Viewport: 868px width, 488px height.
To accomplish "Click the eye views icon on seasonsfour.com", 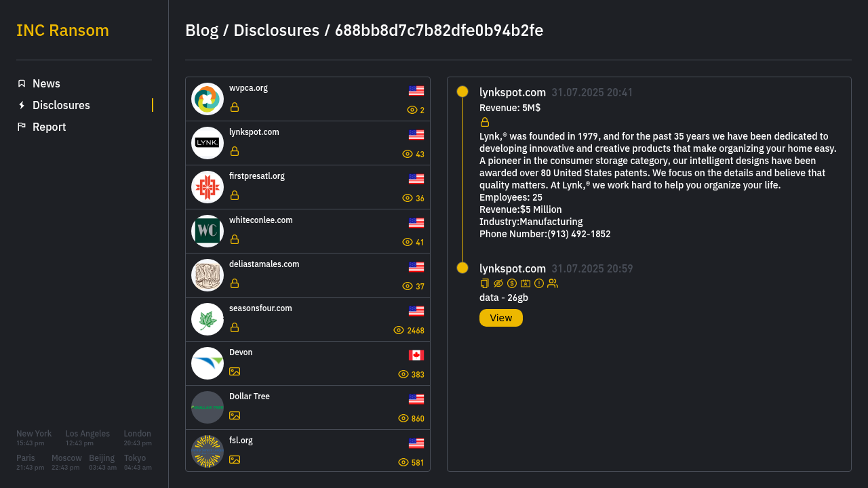I will [x=399, y=330].
